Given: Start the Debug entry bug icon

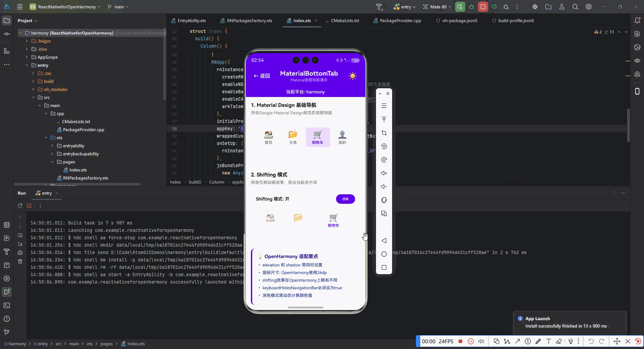Looking at the screenshot, I should (472, 7).
